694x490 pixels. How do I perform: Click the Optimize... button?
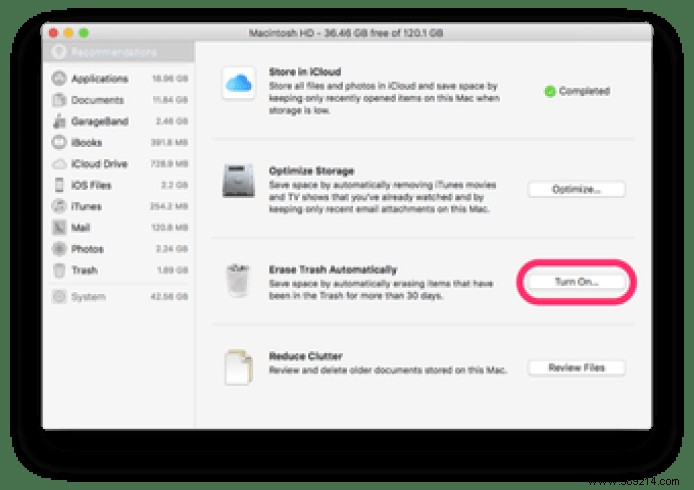click(576, 189)
